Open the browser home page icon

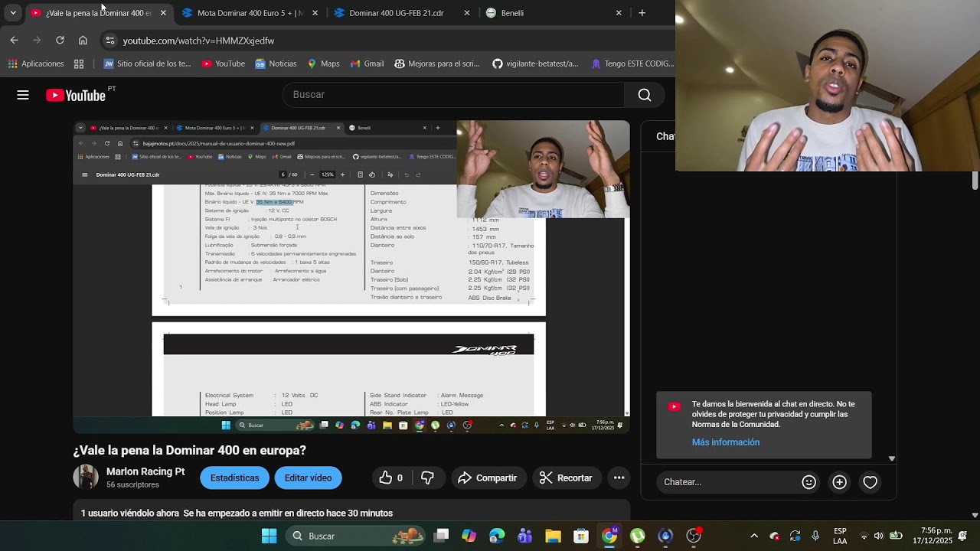(x=83, y=41)
